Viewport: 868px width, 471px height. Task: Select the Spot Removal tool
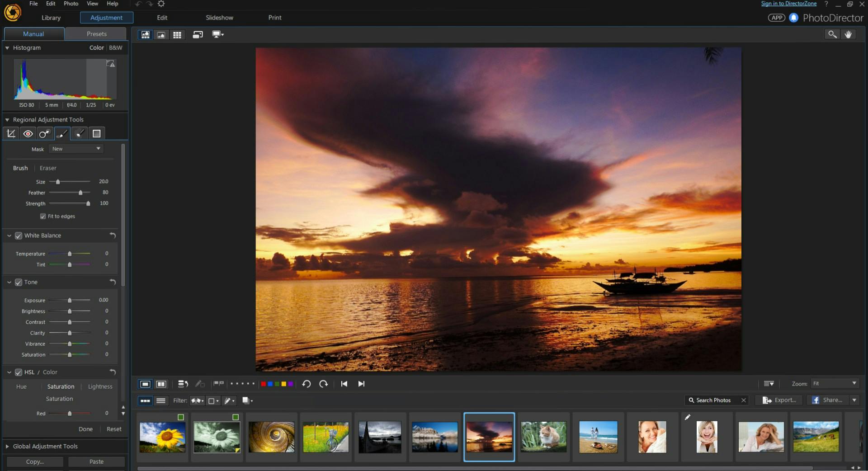click(44, 133)
